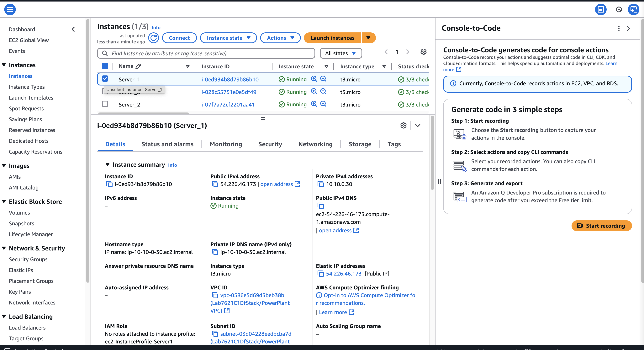This screenshot has height=350, width=644.
Task: Open Console-to-Code three-dot options menu
Action: pos(619,29)
